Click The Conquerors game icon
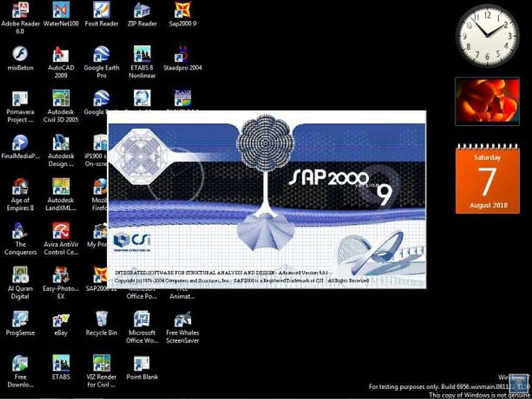This screenshot has width=532, height=399. coord(21,239)
